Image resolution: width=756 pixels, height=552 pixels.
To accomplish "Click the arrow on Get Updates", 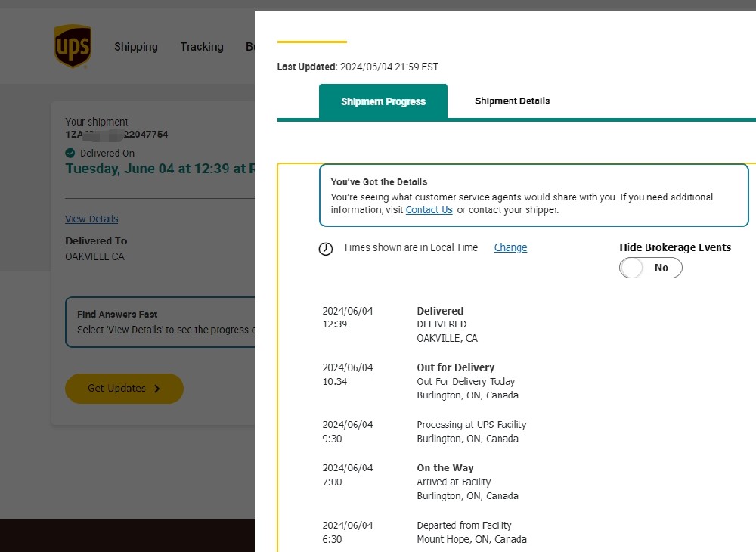I will (156, 389).
